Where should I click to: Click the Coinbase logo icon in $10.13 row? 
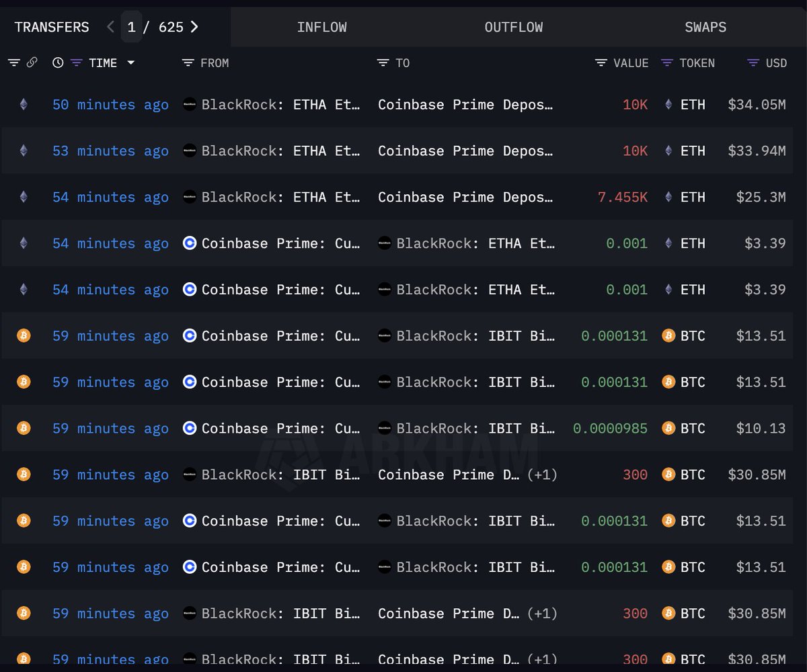[x=190, y=429]
